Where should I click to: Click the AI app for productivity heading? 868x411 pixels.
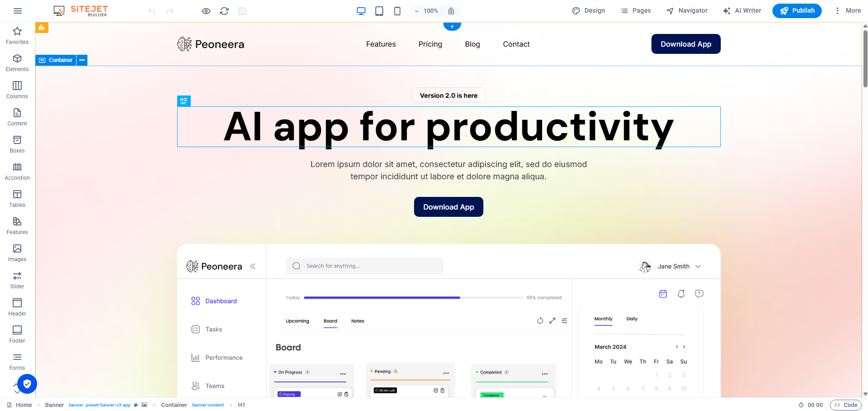coord(448,127)
